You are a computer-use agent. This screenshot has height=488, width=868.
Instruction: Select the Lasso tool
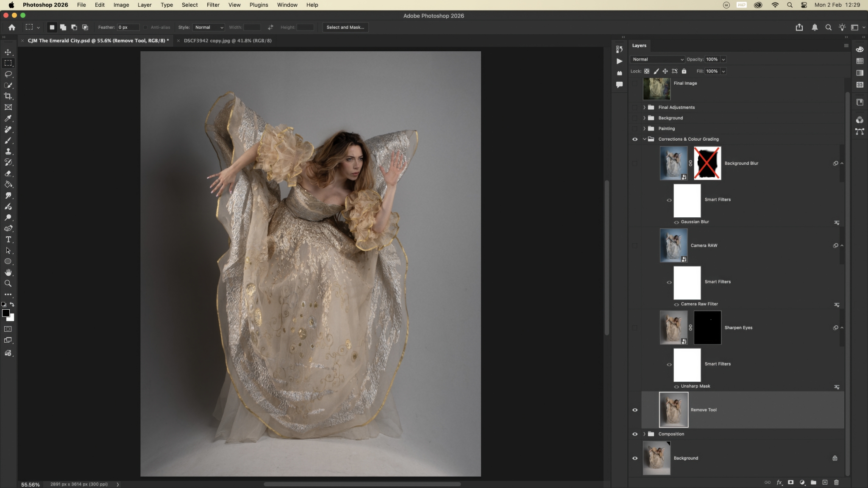[x=8, y=74]
